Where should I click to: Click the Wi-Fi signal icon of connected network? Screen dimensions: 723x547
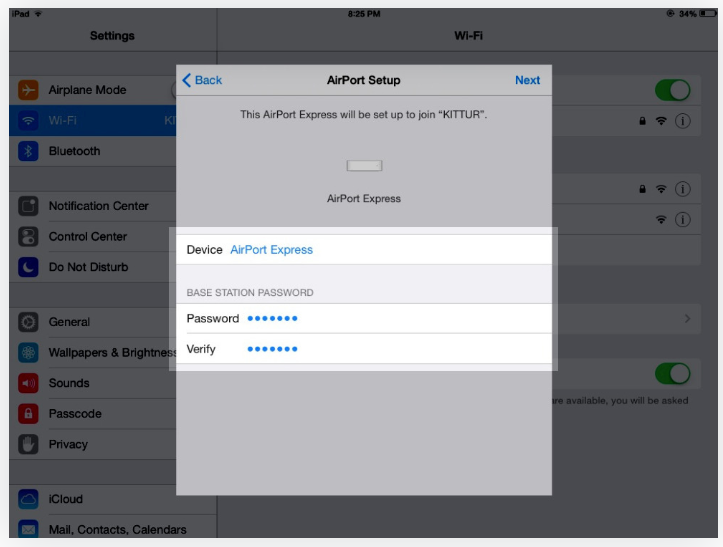click(661, 121)
